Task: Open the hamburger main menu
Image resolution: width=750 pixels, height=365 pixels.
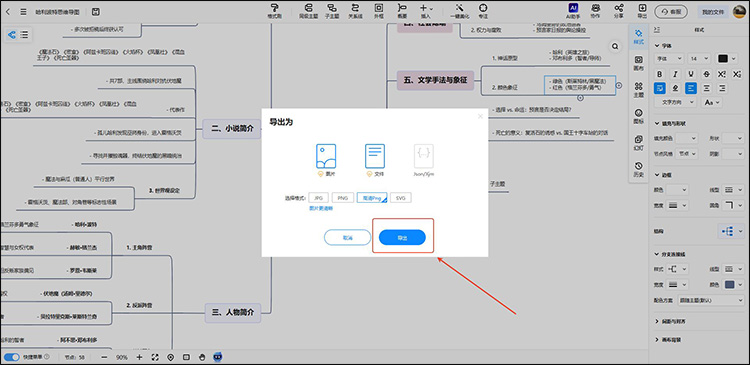Action: click(23, 11)
